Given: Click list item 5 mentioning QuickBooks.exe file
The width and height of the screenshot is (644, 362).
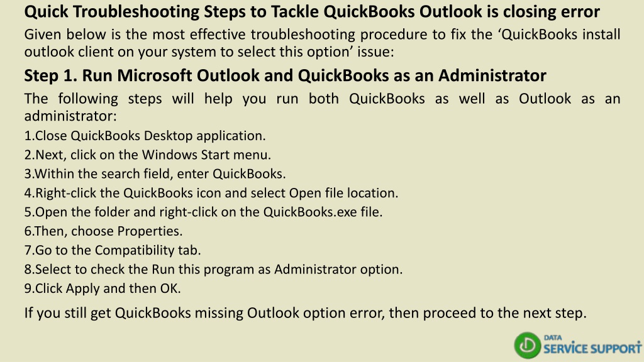Looking at the screenshot, I should 203,212.
